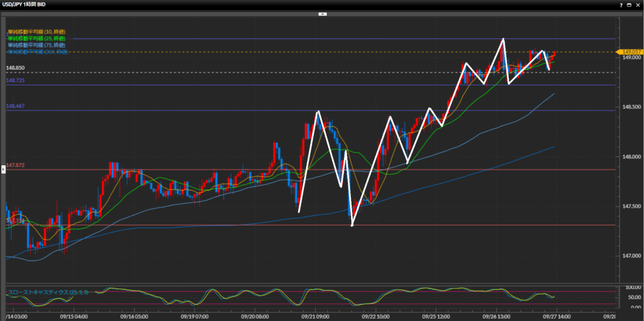Open the slow stochastics indicator label
This screenshot has width=644, height=321.
(x=47, y=292)
